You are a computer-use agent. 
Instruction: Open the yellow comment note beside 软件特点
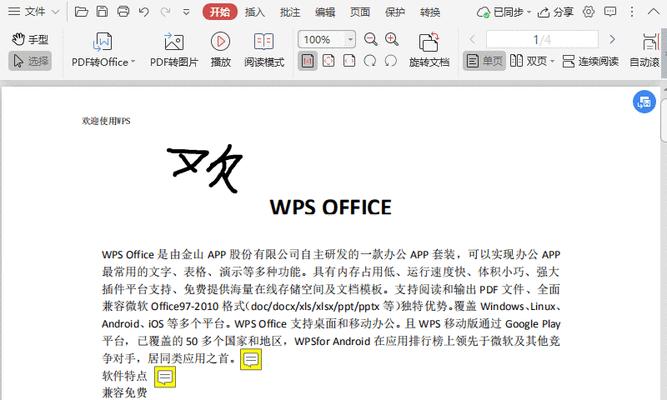(x=165, y=377)
